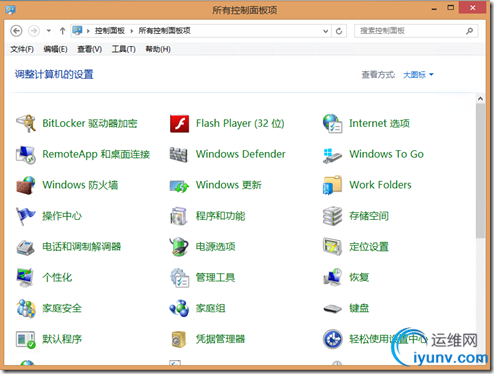Viewport: 494px width, 374px height.
Task: Click the 电源选项 text link
Action: (x=215, y=247)
